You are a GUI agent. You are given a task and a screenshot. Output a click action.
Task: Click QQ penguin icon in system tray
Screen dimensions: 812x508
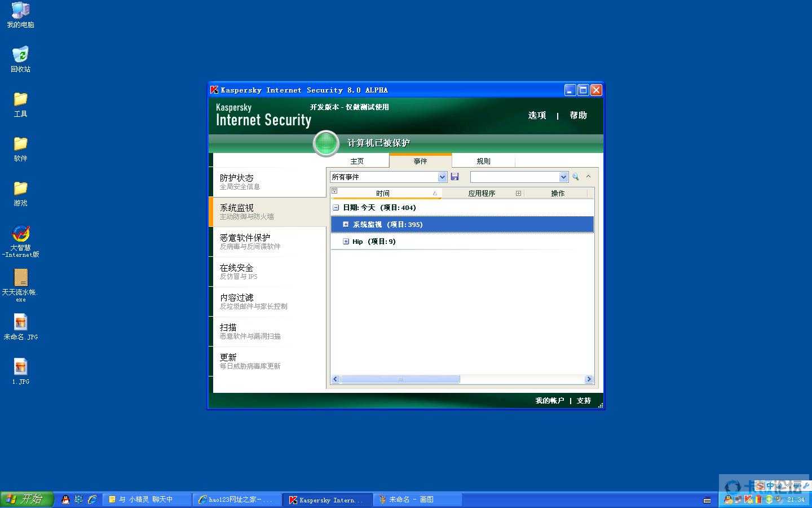(x=729, y=500)
